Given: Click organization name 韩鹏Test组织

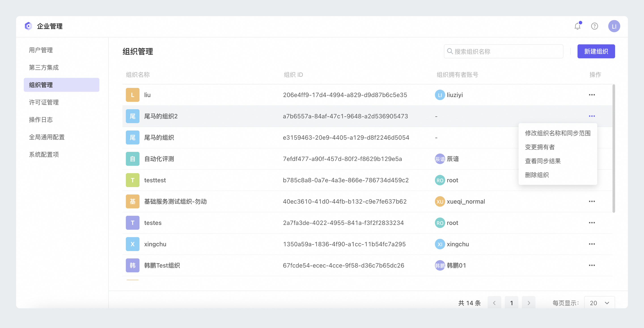Looking at the screenshot, I should pyautogui.click(x=162, y=265).
